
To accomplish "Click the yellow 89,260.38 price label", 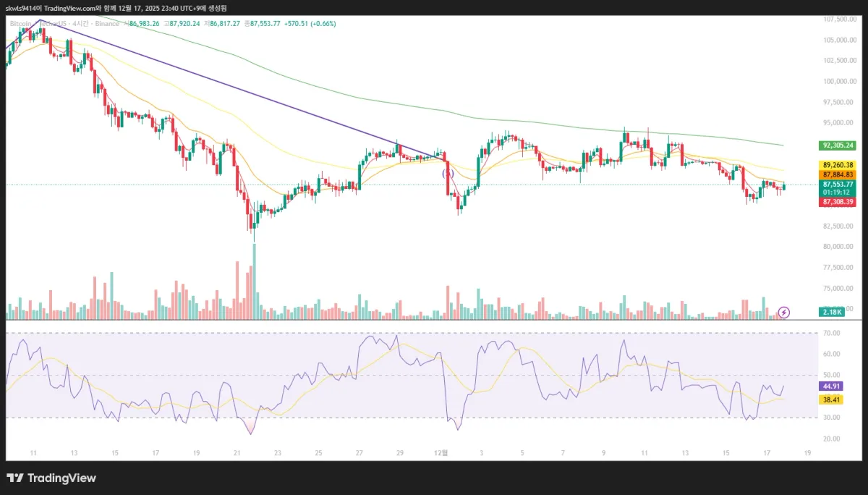I will click(838, 165).
